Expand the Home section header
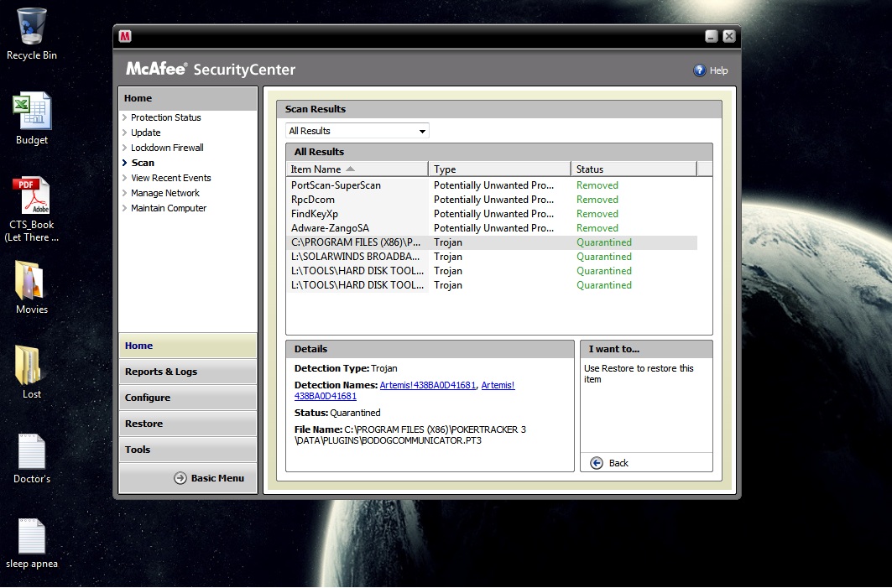This screenshot has width=892, height=588. [x=188, y=98]
